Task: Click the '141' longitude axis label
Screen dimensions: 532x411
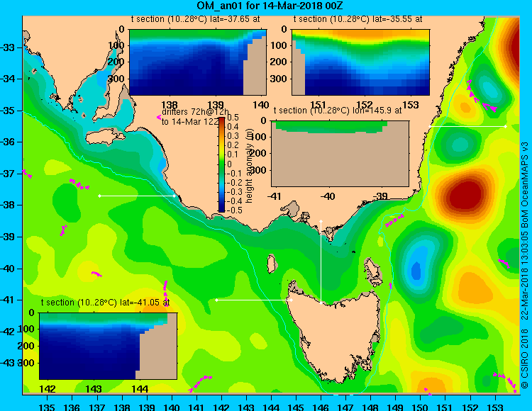Action: 196,407
